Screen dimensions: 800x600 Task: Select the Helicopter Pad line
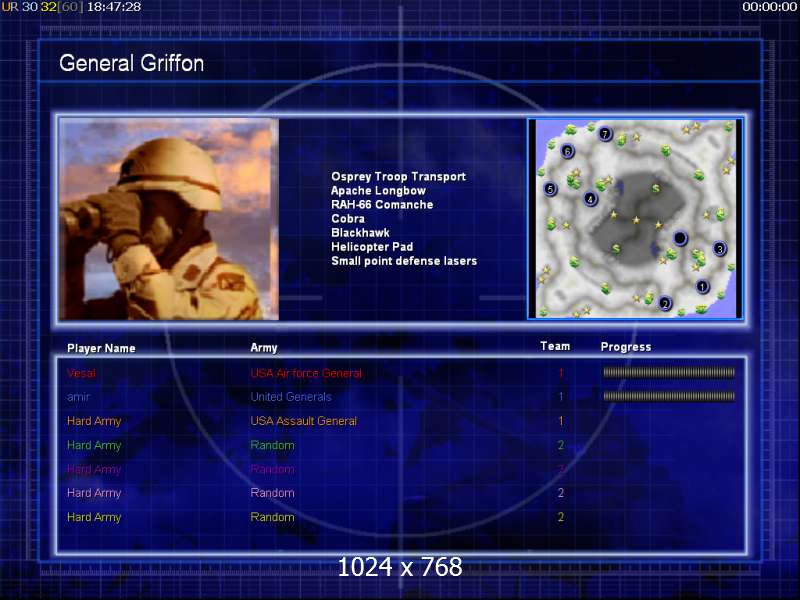(x=372, y=247)
